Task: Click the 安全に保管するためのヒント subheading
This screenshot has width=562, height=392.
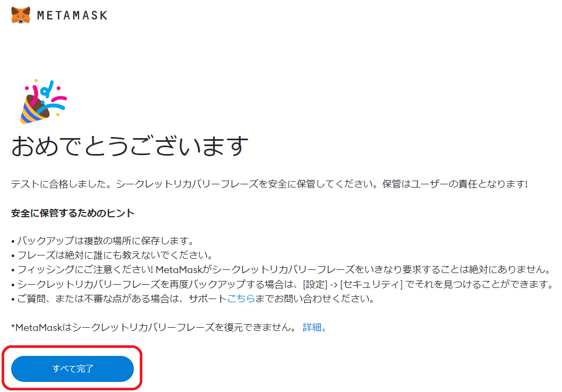Action: pos(73,213)
